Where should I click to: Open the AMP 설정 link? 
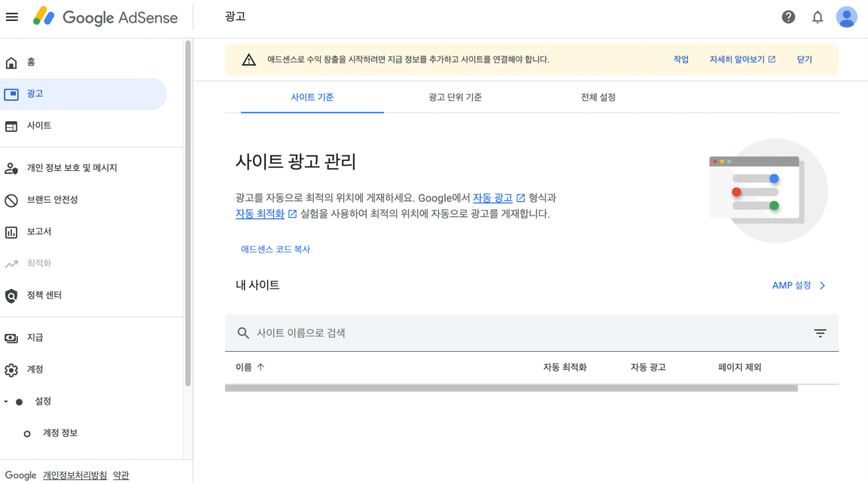coord(792,286)
